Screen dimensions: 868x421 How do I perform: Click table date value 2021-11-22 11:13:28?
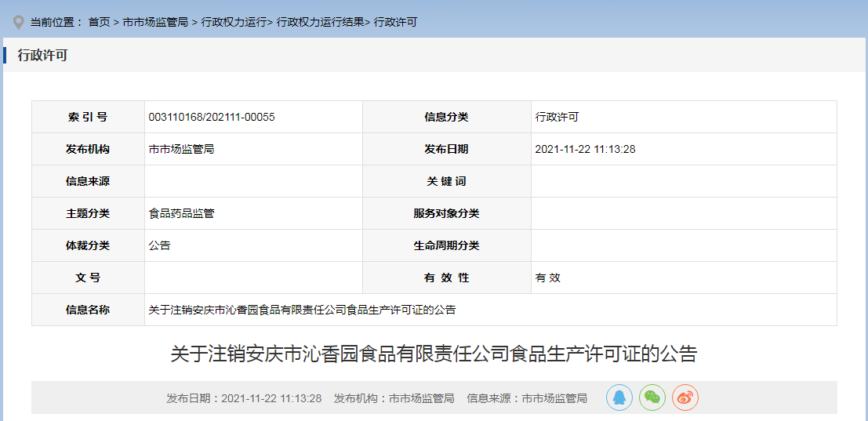[585, 150]
